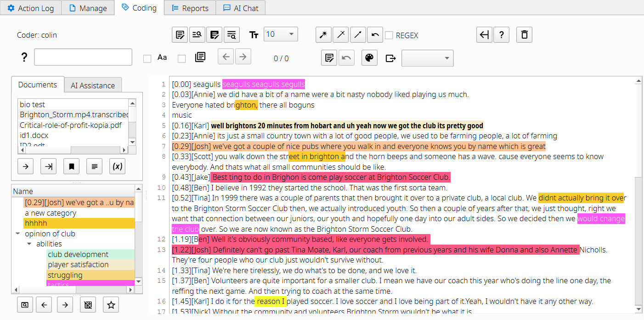
Task: Select the 'a new category' tree item
Action: (51, 213)
